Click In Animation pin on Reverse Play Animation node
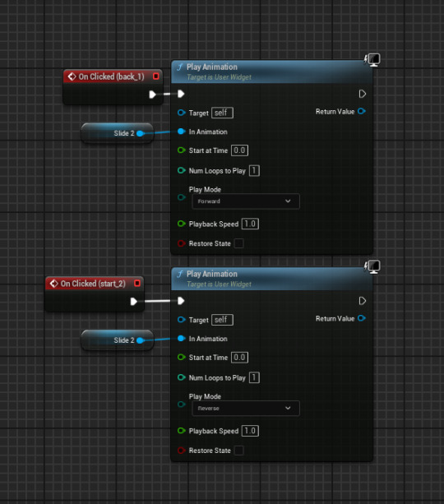This screenshot has height=504, width=444. click(x=182, y=338)
